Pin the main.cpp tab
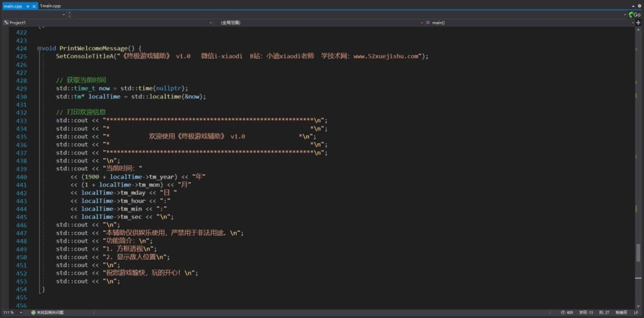This screenshot has width=644, height=318. point(28,6)
